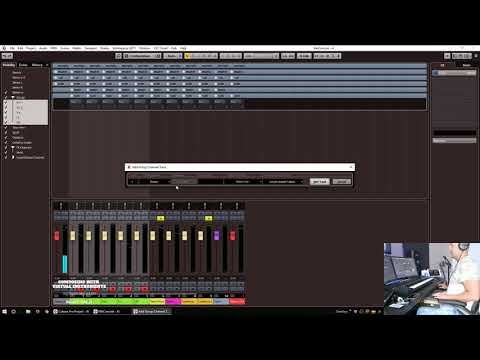
Task: Open File Explorer from the taskbar
Action: pos(28,311)
